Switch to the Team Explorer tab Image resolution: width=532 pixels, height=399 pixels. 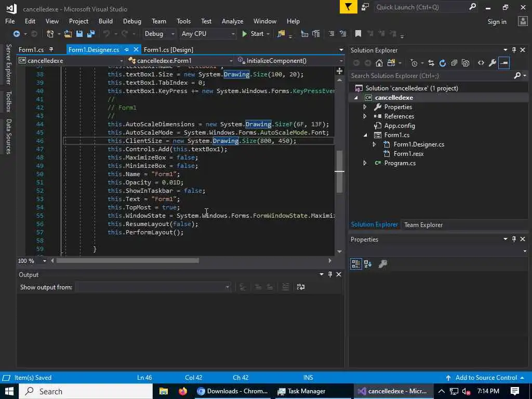[x=423, y=224]
